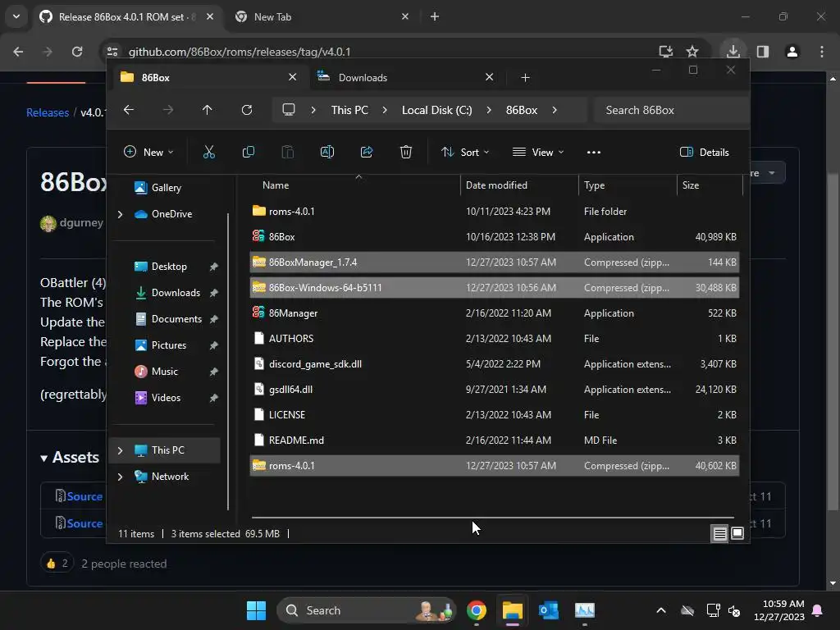This screenshot has height=630, width=840.
Task: Click File Explorer icon in taskbar
Action: click(x=512, y=610)
